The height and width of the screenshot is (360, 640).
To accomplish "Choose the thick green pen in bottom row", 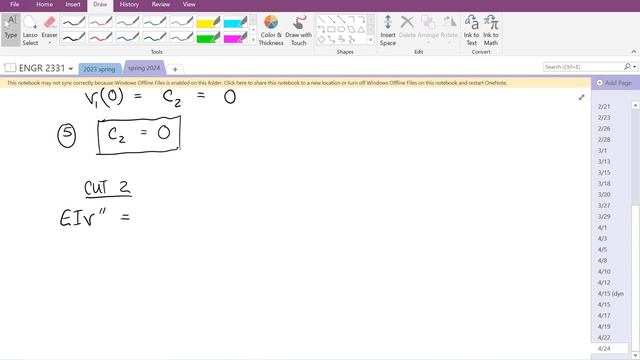I will pyautogui.click(x=154, y=38).
